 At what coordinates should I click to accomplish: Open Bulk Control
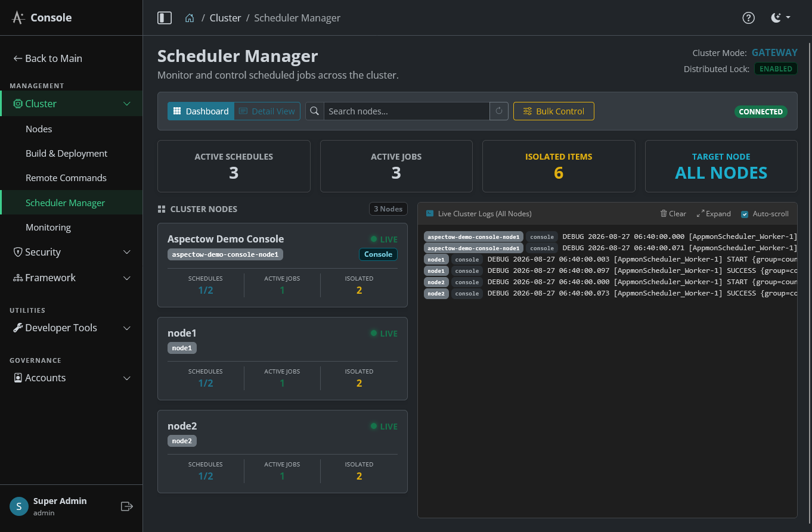pyautogui.click(x=554, y=111)
